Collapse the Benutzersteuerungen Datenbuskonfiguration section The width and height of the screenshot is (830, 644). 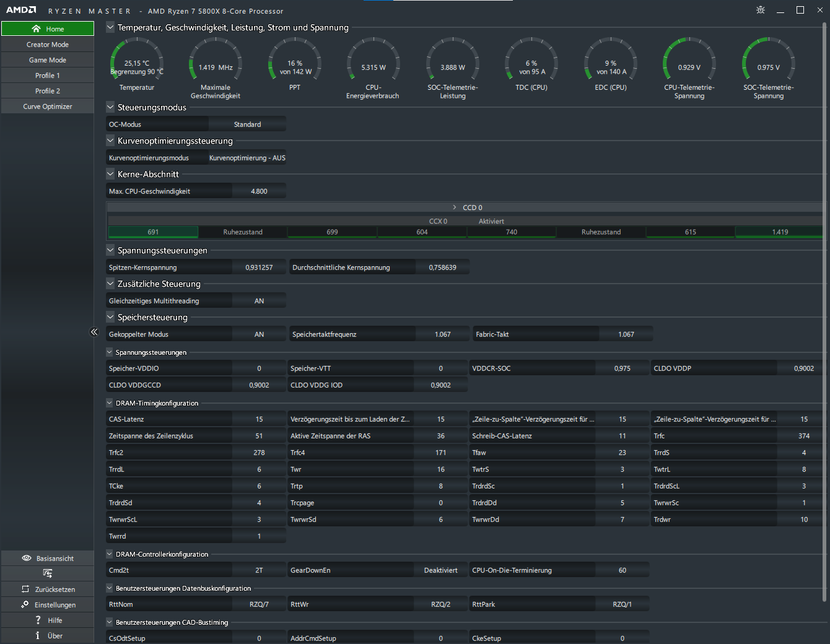point(110,588)
